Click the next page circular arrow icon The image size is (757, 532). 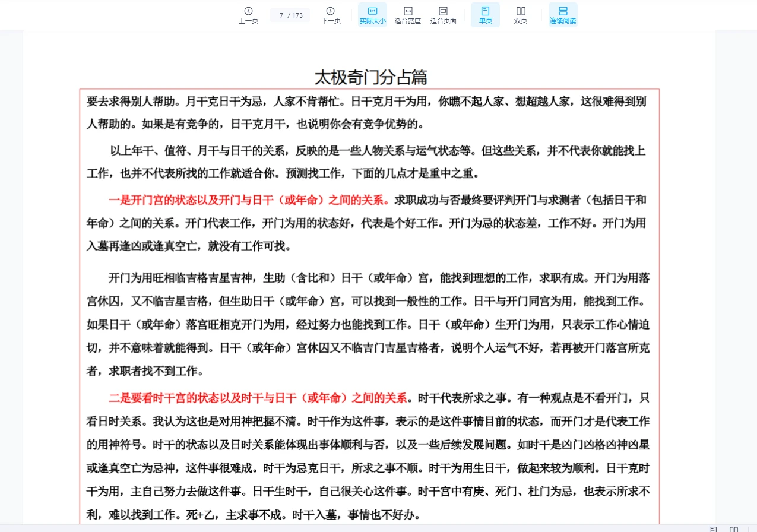tap(330, 11)
